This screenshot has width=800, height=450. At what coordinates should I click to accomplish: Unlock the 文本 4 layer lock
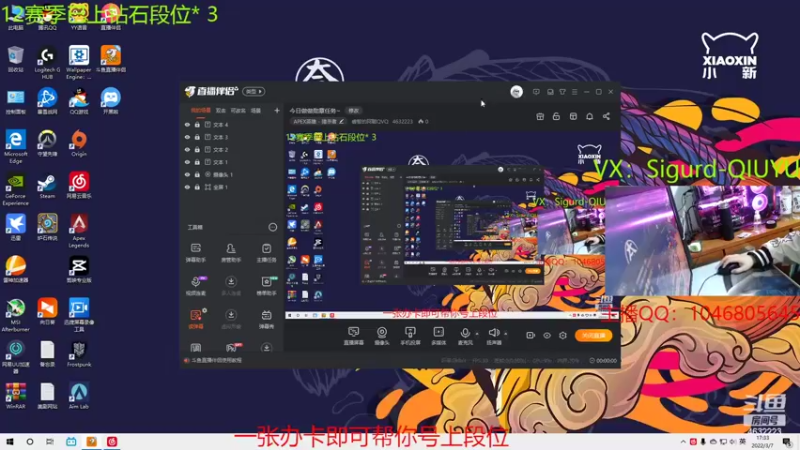197,124
